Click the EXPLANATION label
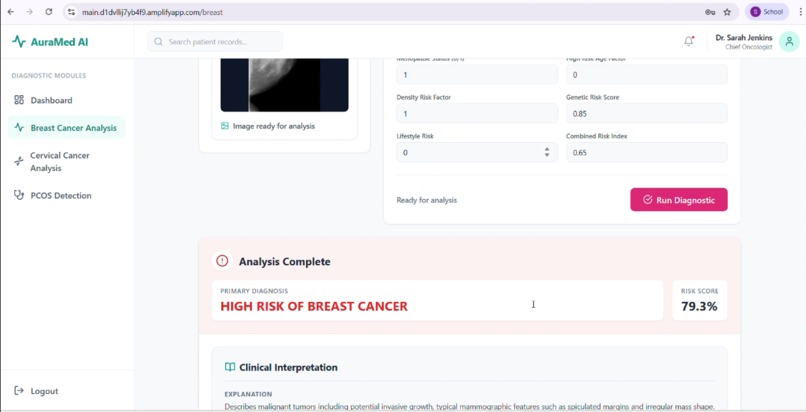 pos(248,394)
